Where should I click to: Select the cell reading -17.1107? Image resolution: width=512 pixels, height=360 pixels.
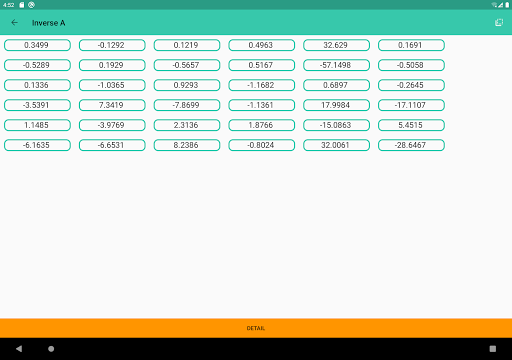click(411, 105)
